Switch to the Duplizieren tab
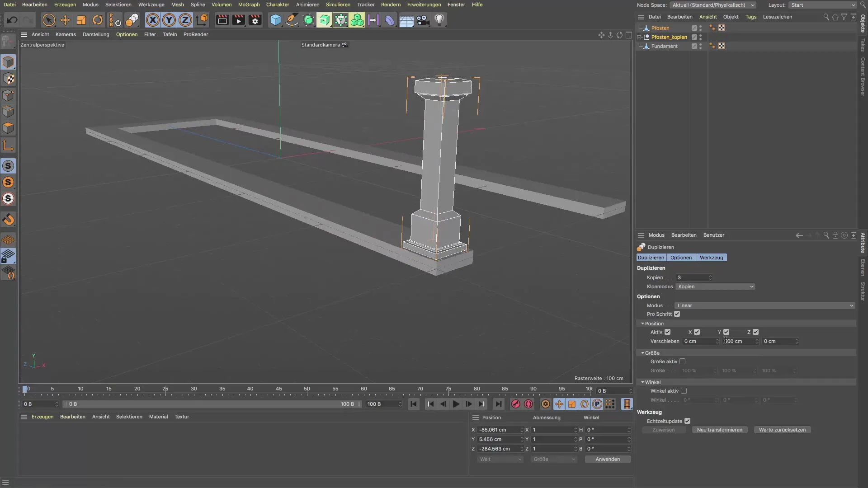Viewport: 868px width, 488px height. [651, 258]
